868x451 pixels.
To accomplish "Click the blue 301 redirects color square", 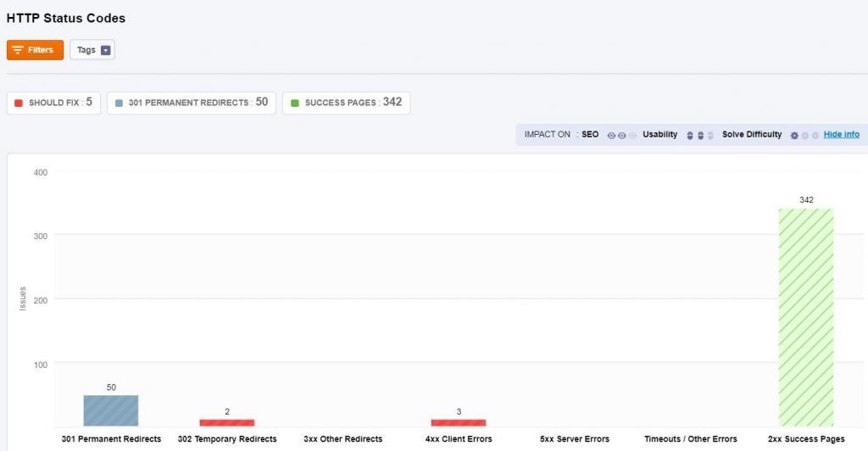I will 119,103.
